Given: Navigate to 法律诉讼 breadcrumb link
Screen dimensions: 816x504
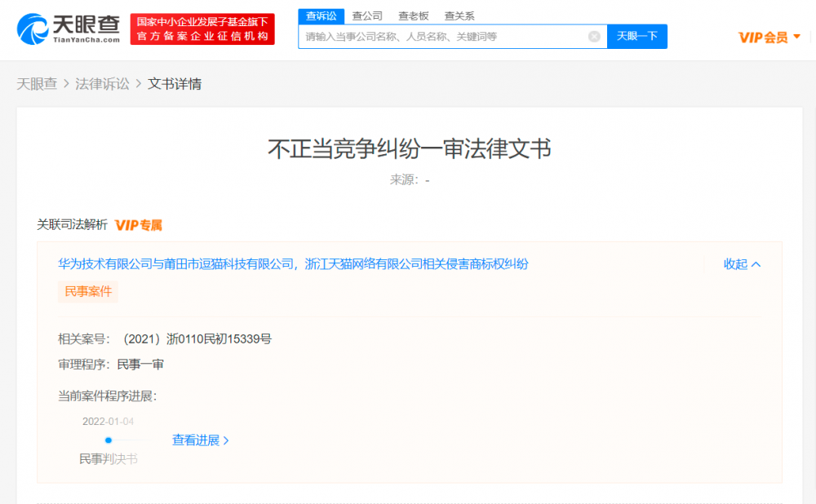Looking at the screenshot, I should tap(102, 83).
